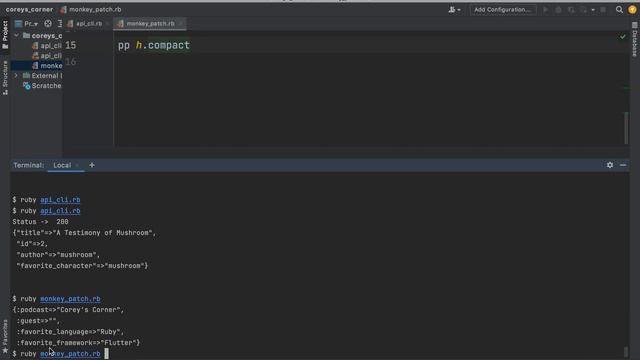640x360 pixels.
Task: Click the Run with Coverage icon
Action: (x=571, y=9)
